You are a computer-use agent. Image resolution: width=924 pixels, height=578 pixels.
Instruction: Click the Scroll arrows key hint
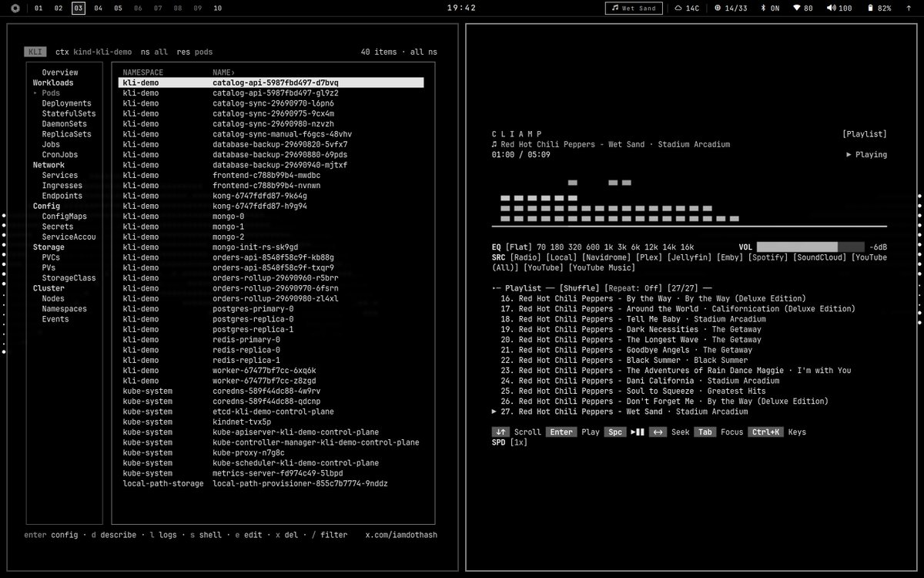[501, 432]
